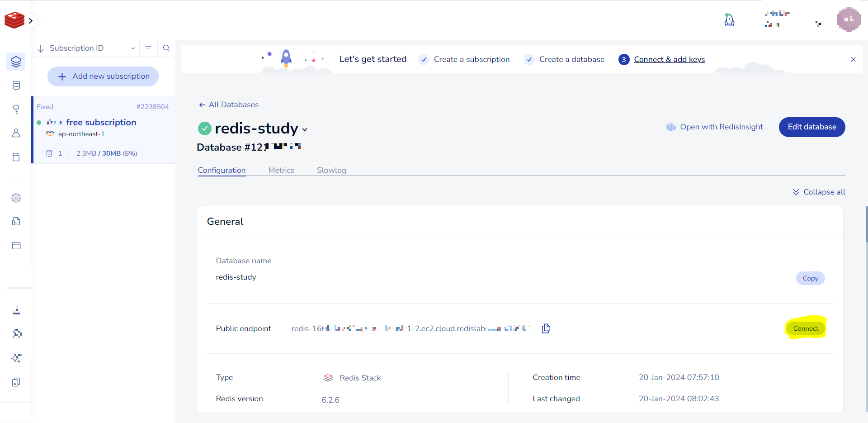Click ap-northeast-1 region label

pyautogui.click(x=81, y=134)
